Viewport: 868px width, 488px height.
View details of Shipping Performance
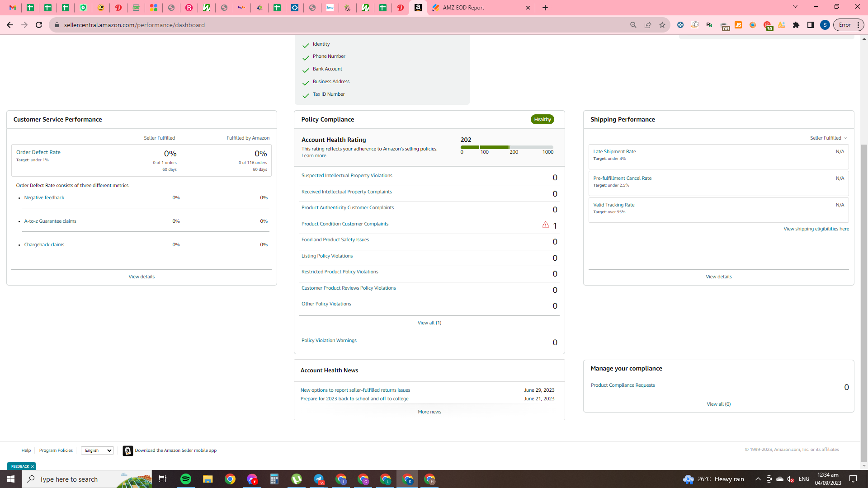[x=718, y=277]
